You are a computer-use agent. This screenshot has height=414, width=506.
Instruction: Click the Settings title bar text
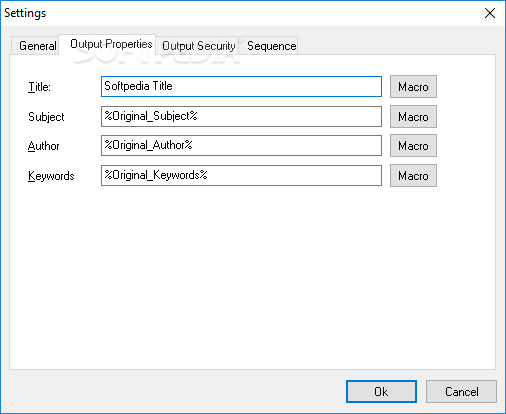[x=25, y=13]
